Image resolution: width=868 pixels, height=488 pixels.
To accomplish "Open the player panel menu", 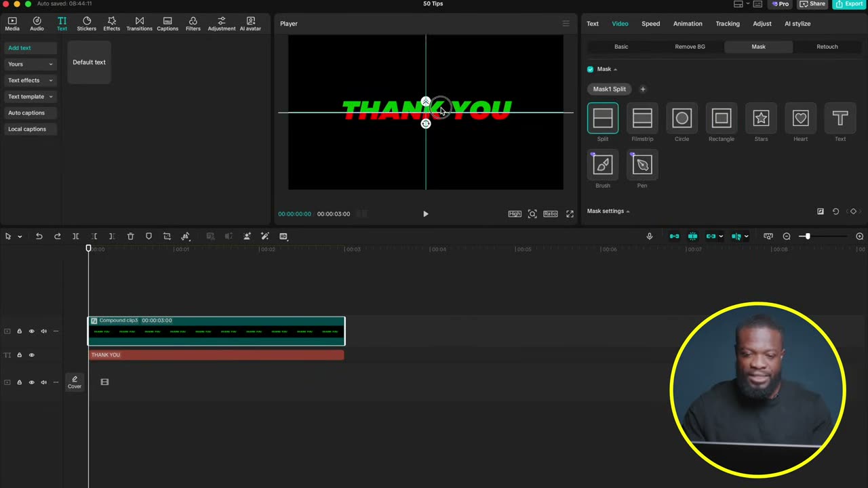I will point(566,24).
